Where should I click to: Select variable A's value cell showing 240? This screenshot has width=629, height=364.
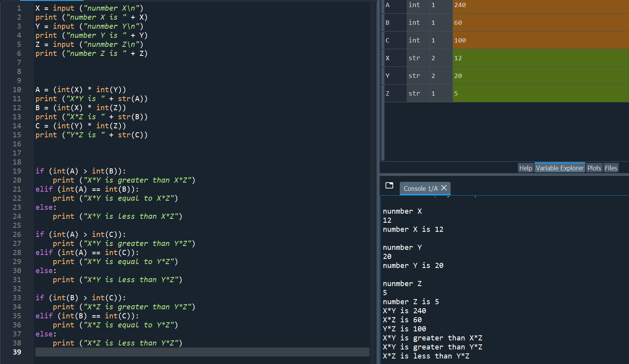coord(540,5)
